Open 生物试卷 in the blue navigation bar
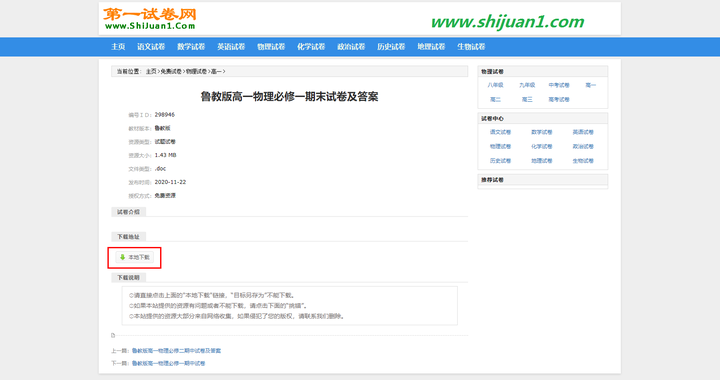This screenshot has height=380, width=720. pyautogui.click(x=471, y=47)
